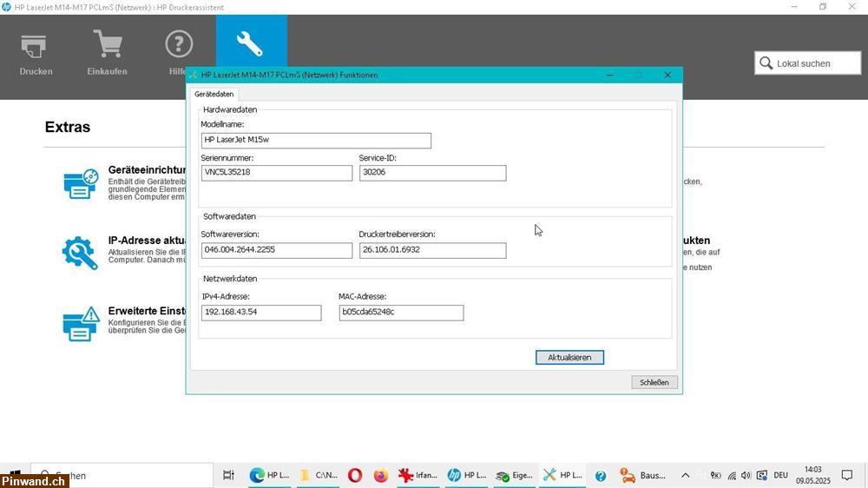The width and height of the screenshot is (868, 488).
Task: Click the Service-ID field 30206
Action: tap(432, 172)
